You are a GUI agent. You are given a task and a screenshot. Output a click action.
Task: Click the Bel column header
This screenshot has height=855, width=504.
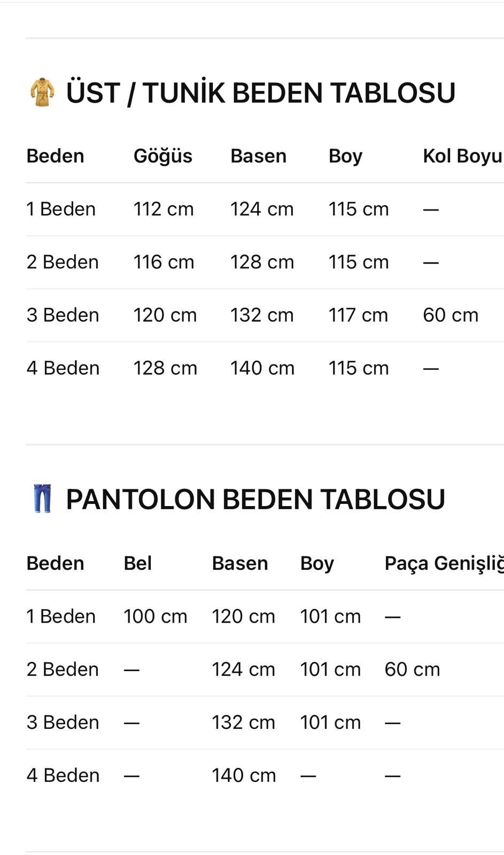[137, 563]
